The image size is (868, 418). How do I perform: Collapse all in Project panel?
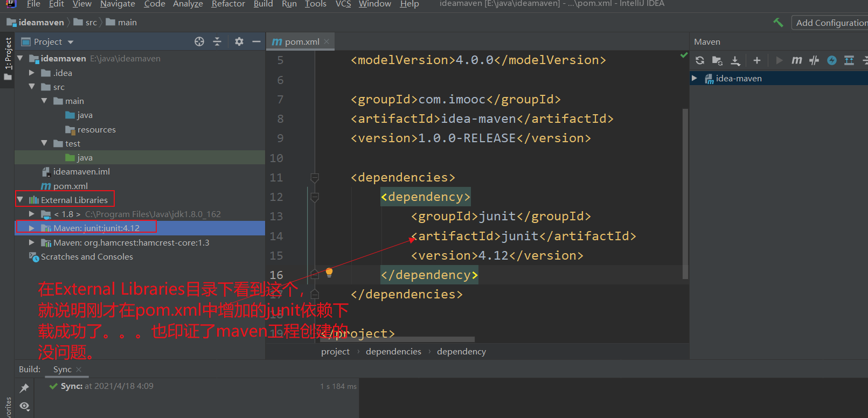point(217,41)
